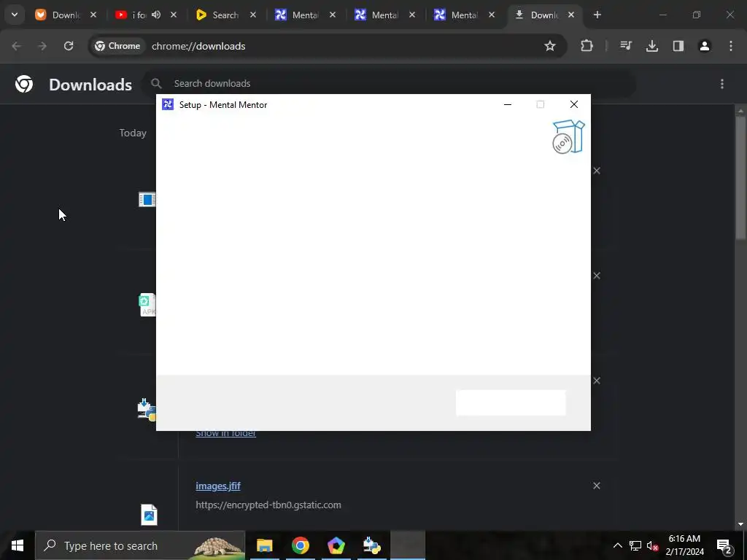747x560 pixels.
Task: Open the clock showing 6:16 AM
Action: (x=684, y=545)
